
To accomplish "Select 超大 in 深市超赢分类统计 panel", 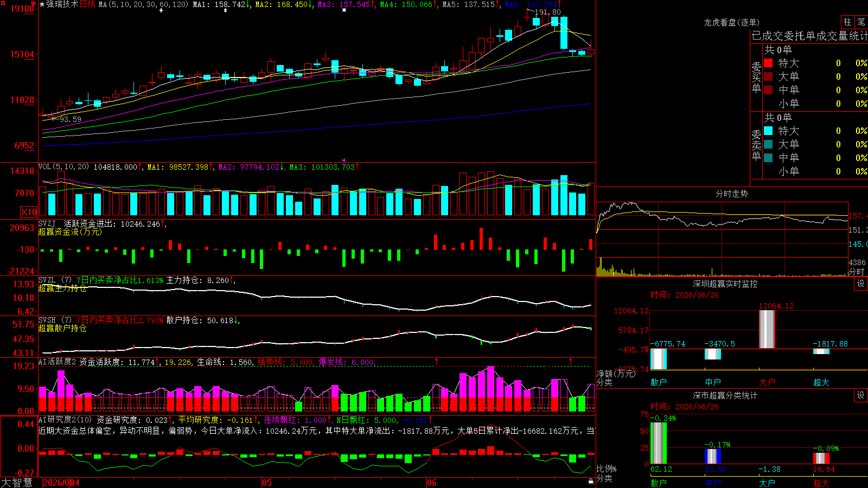I will 821,483.
